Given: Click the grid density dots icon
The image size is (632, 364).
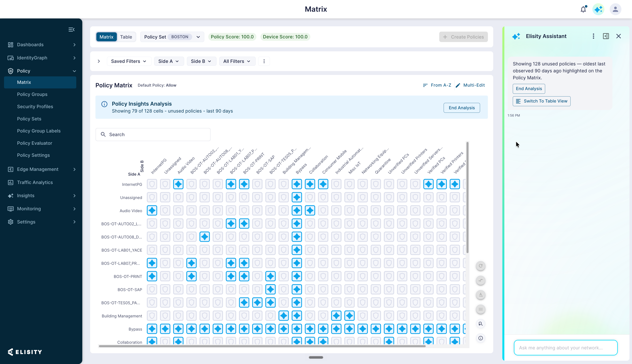Looking at the screenshot, I should pyautogui.click(x=481, y=309).
